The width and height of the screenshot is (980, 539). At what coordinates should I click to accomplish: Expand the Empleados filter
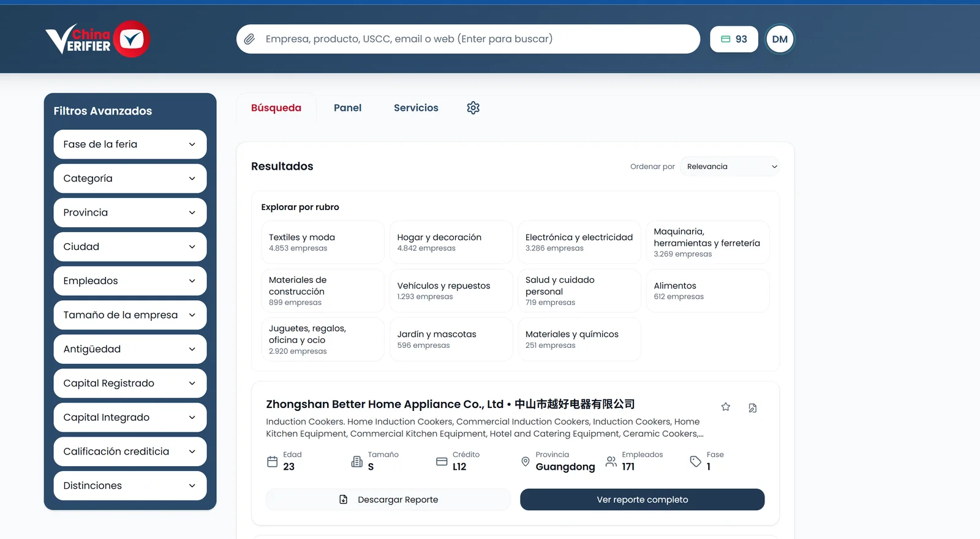pos(130,281)
